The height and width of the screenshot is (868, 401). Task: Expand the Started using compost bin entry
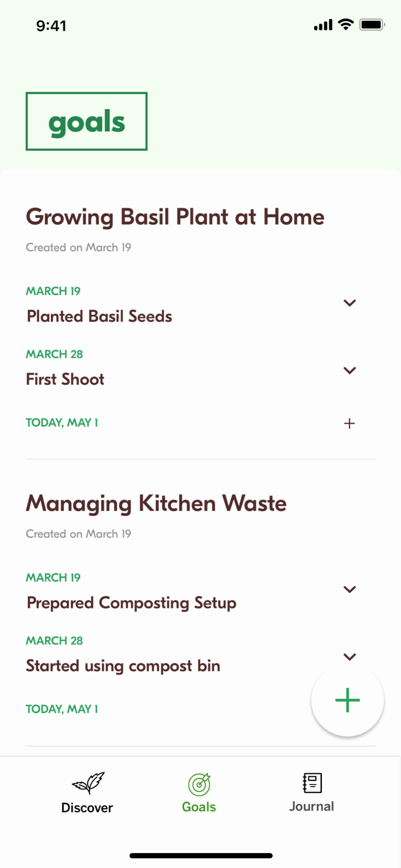click(x=350, y=657)
